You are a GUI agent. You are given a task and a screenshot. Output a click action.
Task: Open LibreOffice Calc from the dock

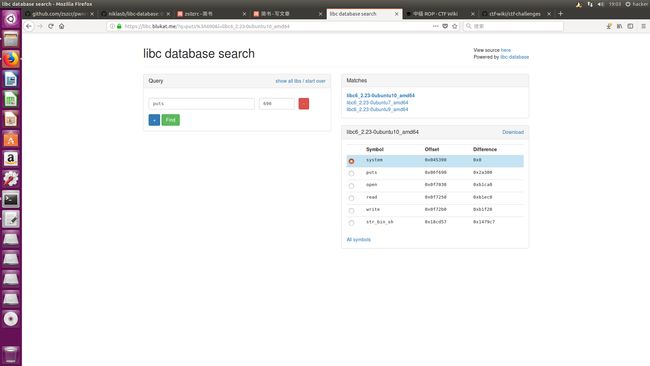(11, 99)
